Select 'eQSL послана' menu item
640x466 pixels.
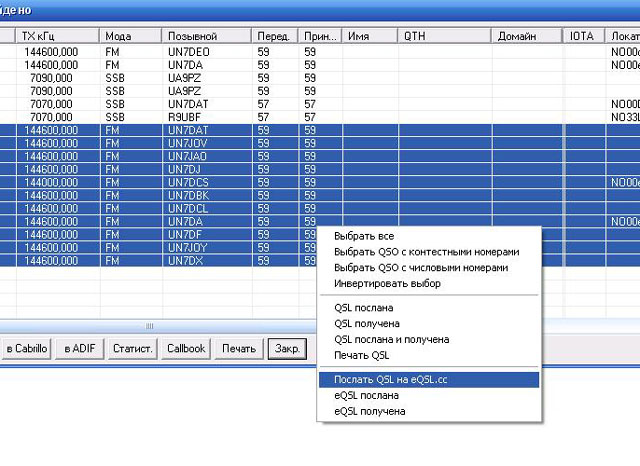pos(367,395)
